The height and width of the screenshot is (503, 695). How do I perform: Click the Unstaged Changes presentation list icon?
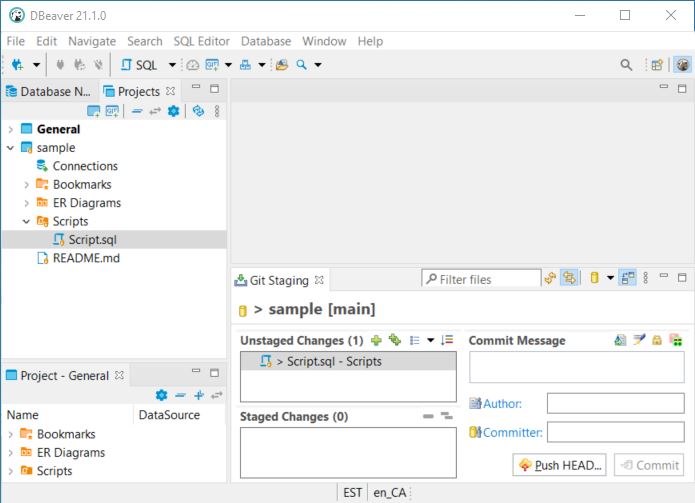click(x=414, y=340)
